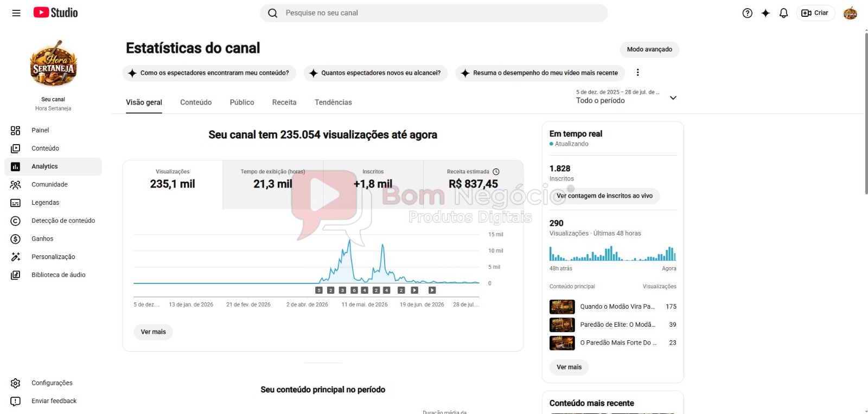Image resolution: width=868 pixels, height=414 pixels.
Task: Click the page vertical scrollbar
Action: coord(866,113)
